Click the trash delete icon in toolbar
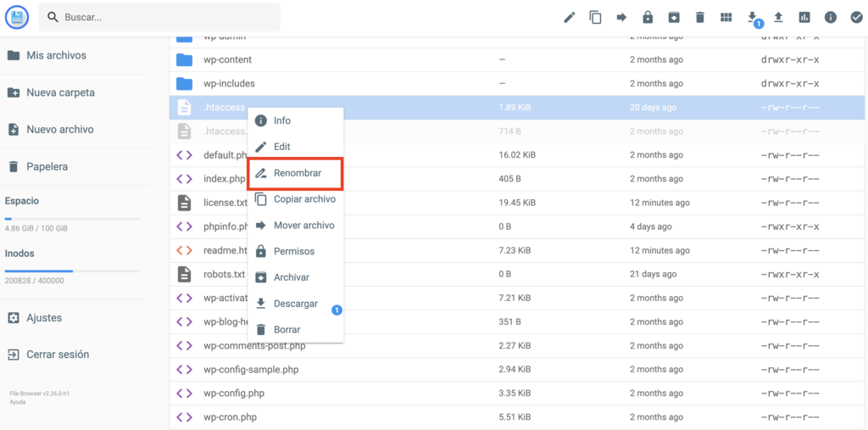 tap(699, 18)
